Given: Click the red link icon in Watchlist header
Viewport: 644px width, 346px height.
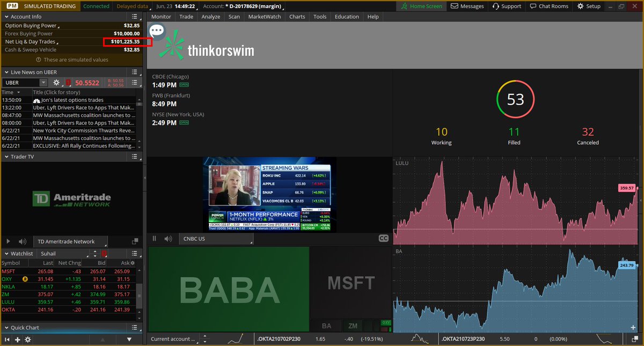Looking at the screenshot, I should [x=104, y=253].
